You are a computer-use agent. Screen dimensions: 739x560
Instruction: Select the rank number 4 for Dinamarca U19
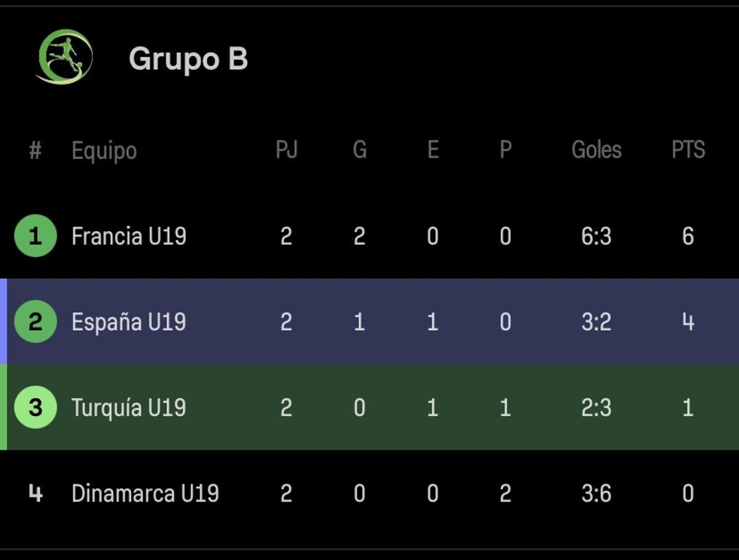(x=35, y=493)
